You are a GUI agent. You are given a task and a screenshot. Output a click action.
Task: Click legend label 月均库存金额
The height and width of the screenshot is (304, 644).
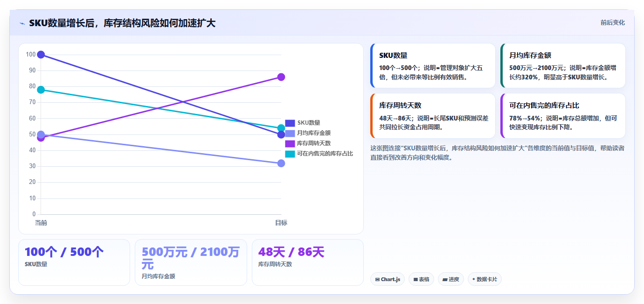[x=314, y=133]
